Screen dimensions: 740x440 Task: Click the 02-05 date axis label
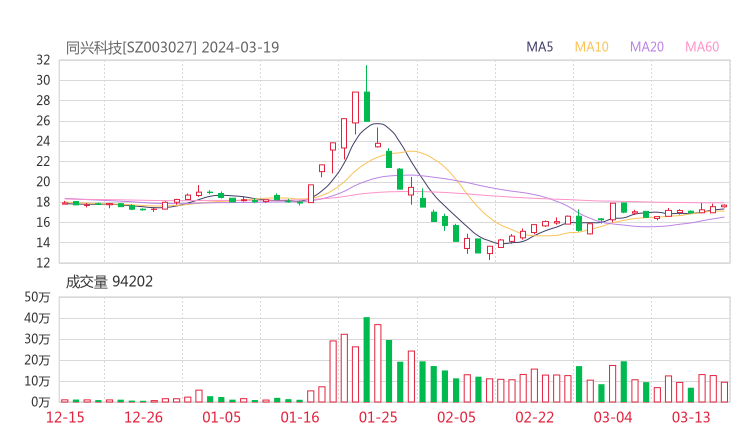[456, 417]
